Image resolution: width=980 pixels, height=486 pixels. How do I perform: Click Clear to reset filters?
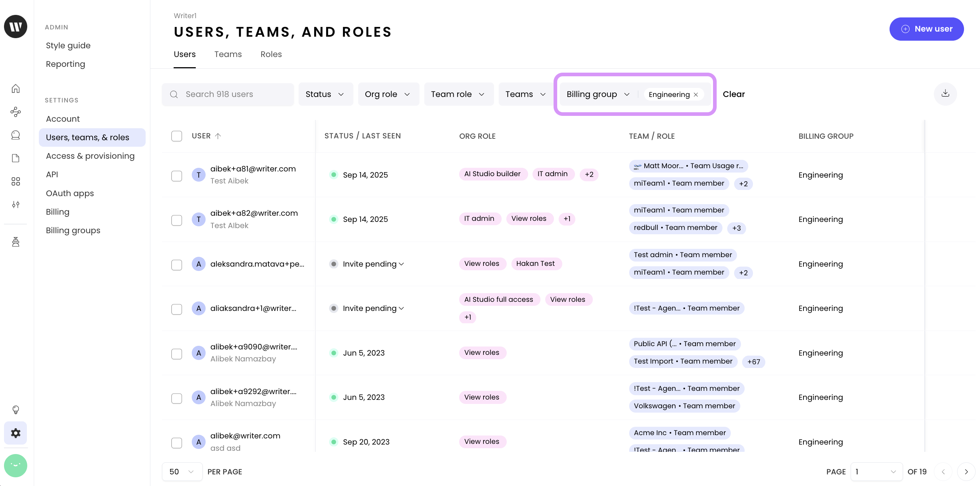[x=733, y=94]
